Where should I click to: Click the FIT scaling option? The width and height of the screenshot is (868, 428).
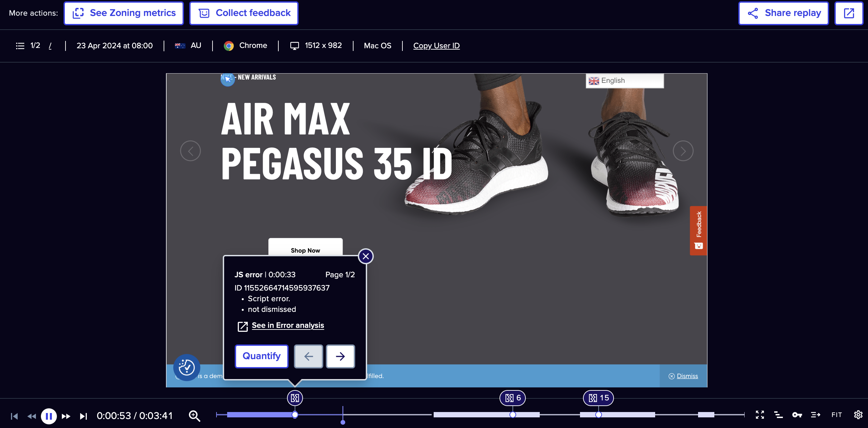[837, 415]
